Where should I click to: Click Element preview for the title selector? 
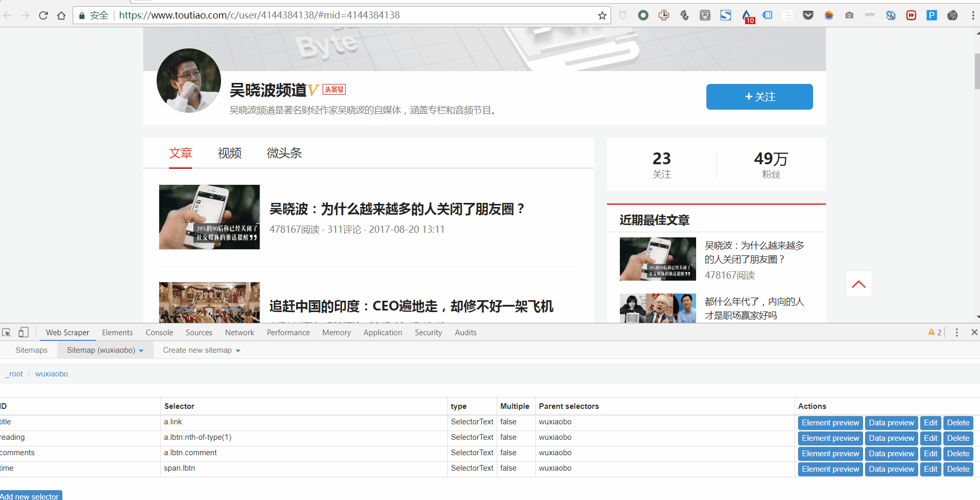830,423
